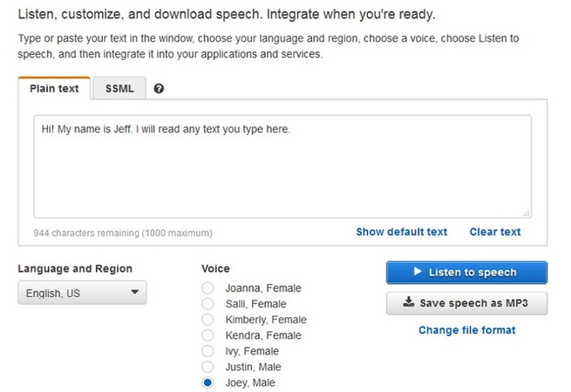This screenshot has width=571, height=392.
Task: Click the Show default text link
Action: tap(401, 232)
